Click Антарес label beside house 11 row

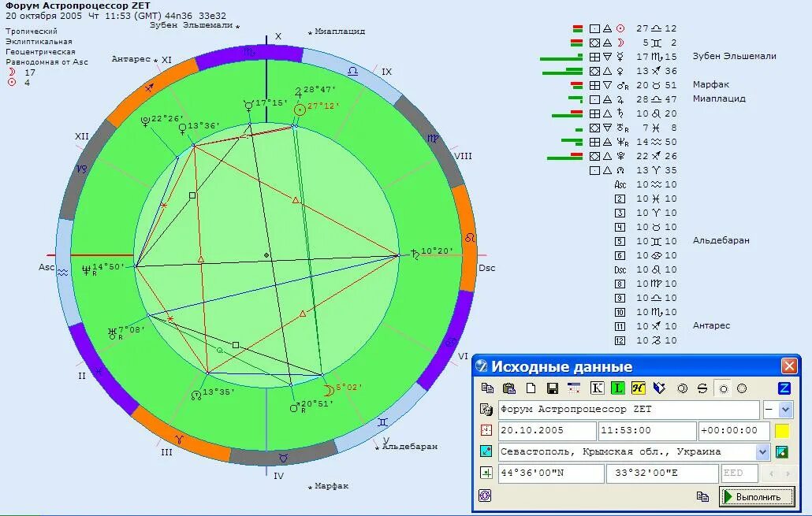point(712,325)
